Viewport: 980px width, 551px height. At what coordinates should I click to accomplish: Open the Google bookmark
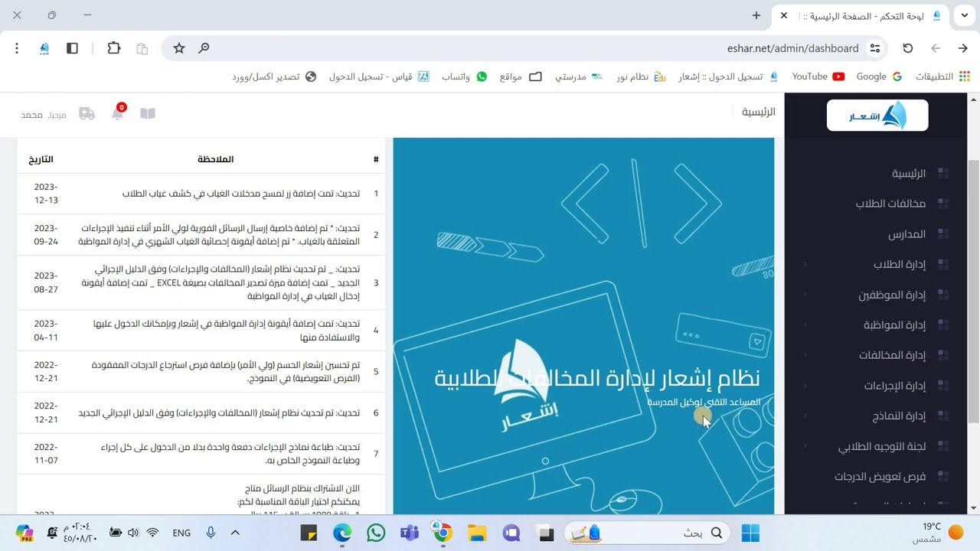pyautogui.click(x=879, y=77)
